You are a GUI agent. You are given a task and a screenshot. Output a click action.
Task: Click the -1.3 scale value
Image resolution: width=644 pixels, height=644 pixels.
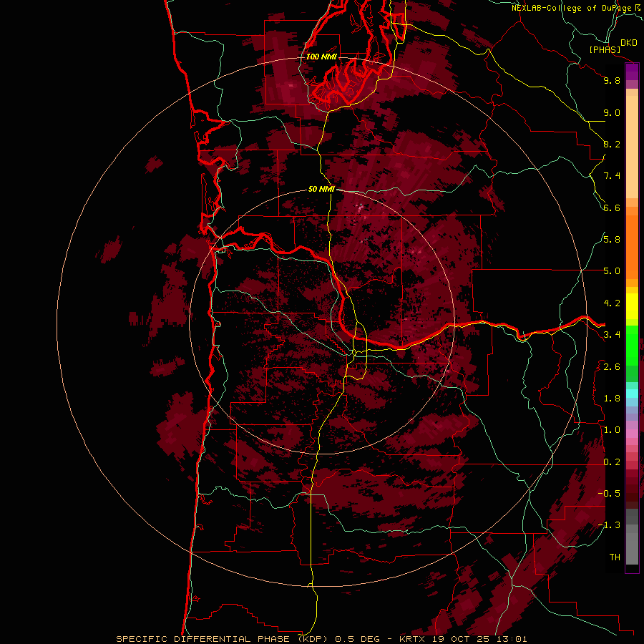[609, 525]
